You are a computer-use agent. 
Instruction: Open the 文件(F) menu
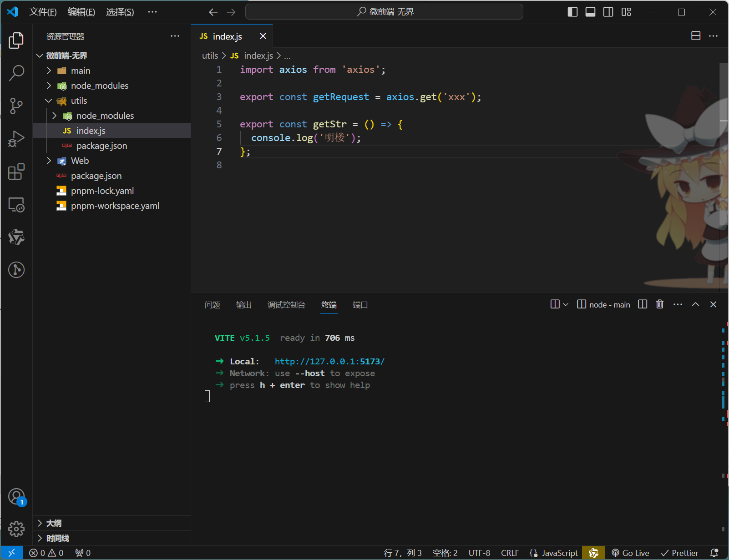pos(43,12)
